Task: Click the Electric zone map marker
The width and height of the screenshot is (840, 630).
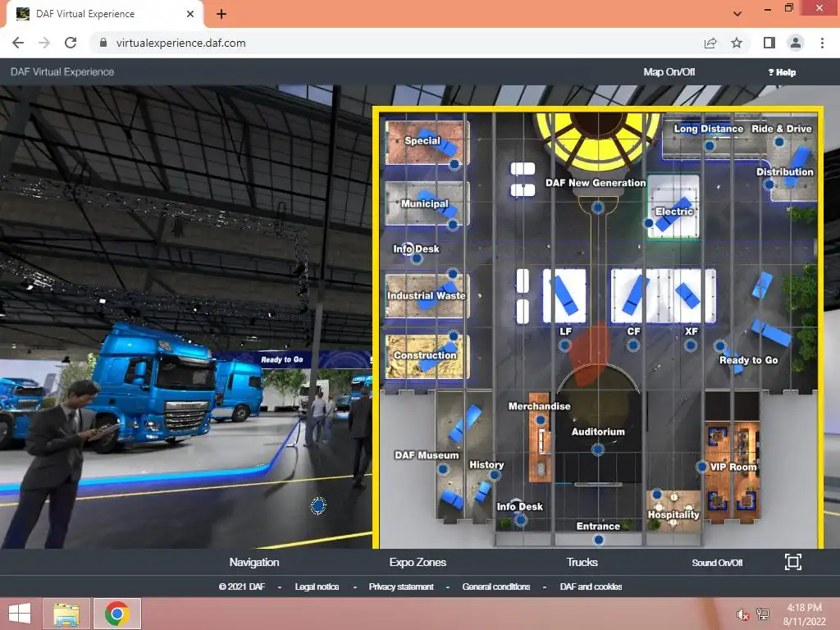Action: pyautogui.click(x=648, y=223)
